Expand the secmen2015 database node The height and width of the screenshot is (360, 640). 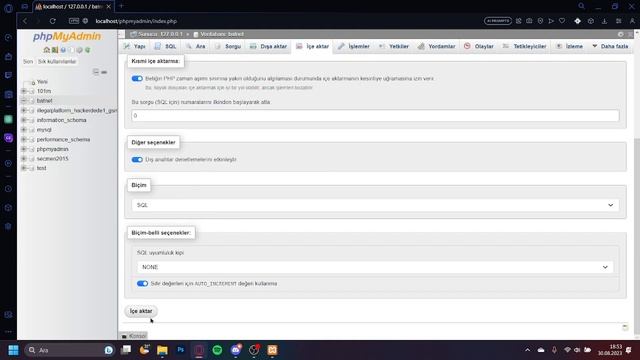click(24, 158)
